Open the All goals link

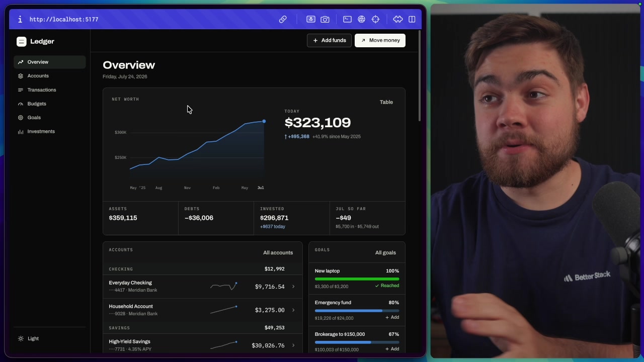click(385, 252)
